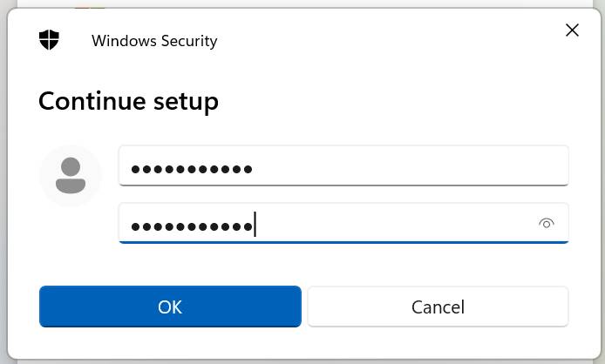This screenshot has width=605, height=364.
Task: Click the head of the avatar silhouette
Action: pyautogui.click(x=71, y=166)
